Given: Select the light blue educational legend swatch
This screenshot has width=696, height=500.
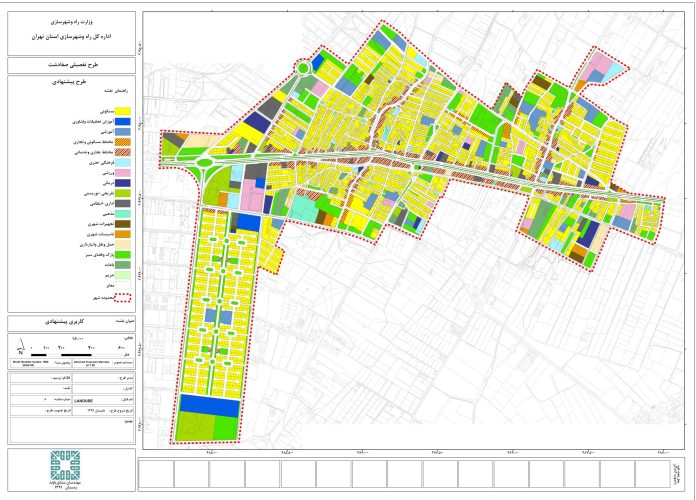Looking at the screenshot, I should 123,132.
